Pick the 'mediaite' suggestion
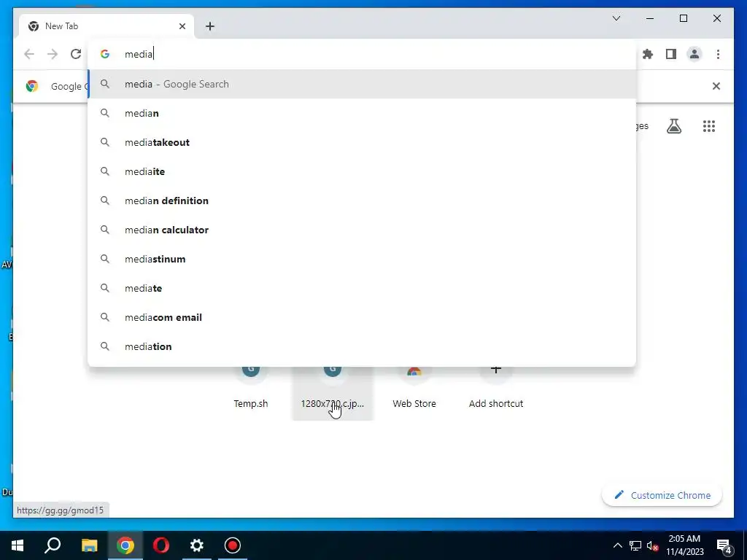 [362, 171]
